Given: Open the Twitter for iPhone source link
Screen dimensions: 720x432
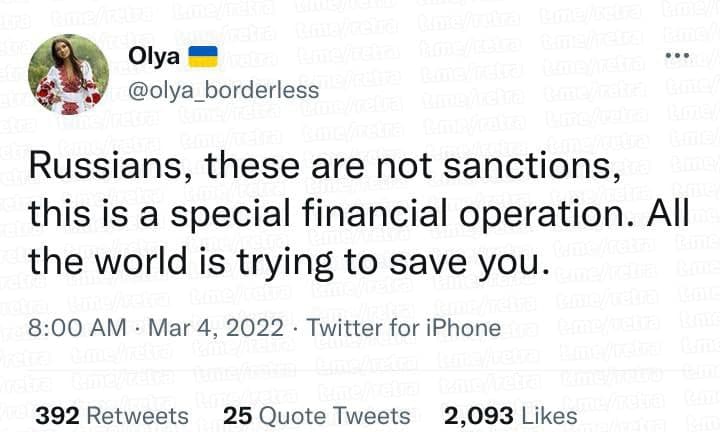Looking at the screenshot, I should [x=403, y=328].
